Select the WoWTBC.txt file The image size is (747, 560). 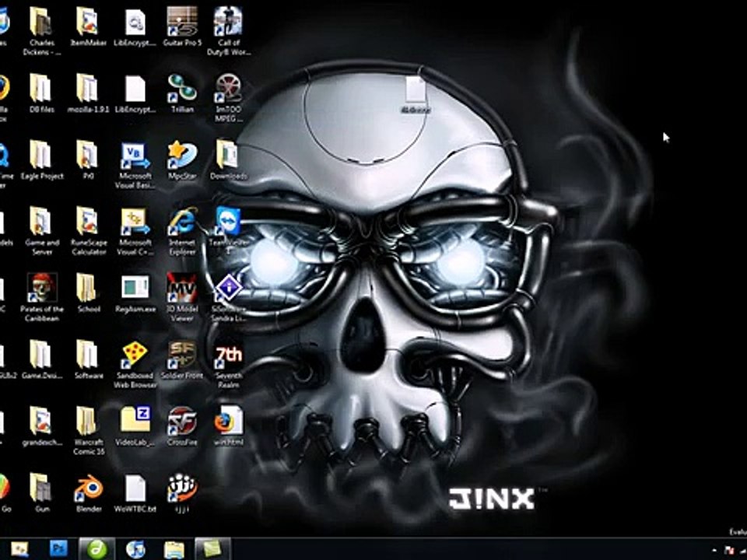135,493
